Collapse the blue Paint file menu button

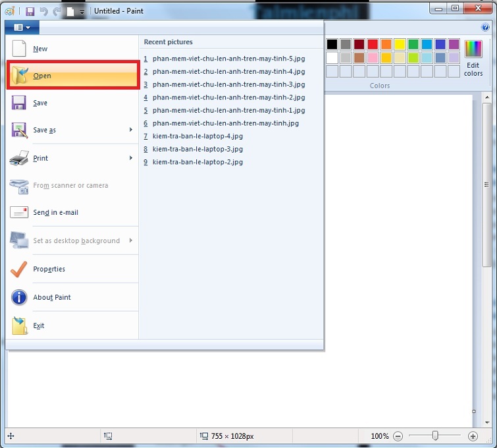(x=22, y=27)
